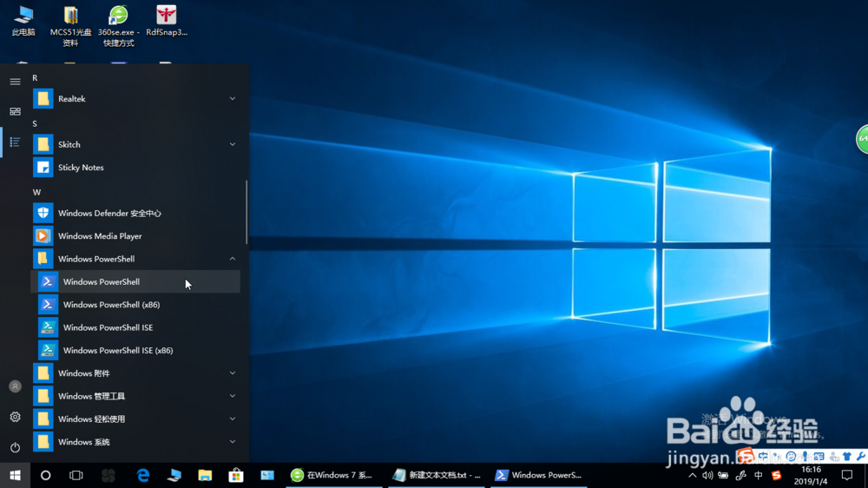Select the all apps list view icon

[x=15, y=142]
